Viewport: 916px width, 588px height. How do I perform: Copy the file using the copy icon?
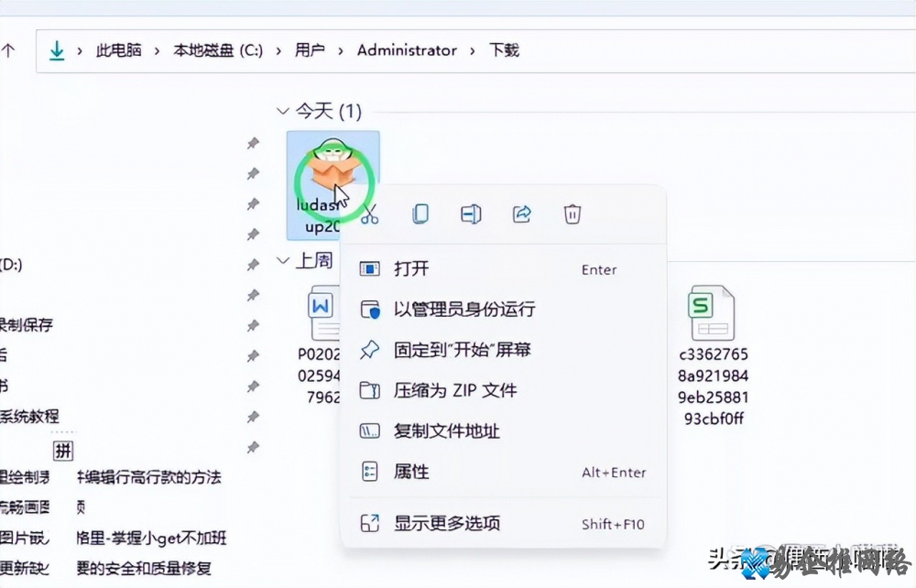tap(420, 213)
